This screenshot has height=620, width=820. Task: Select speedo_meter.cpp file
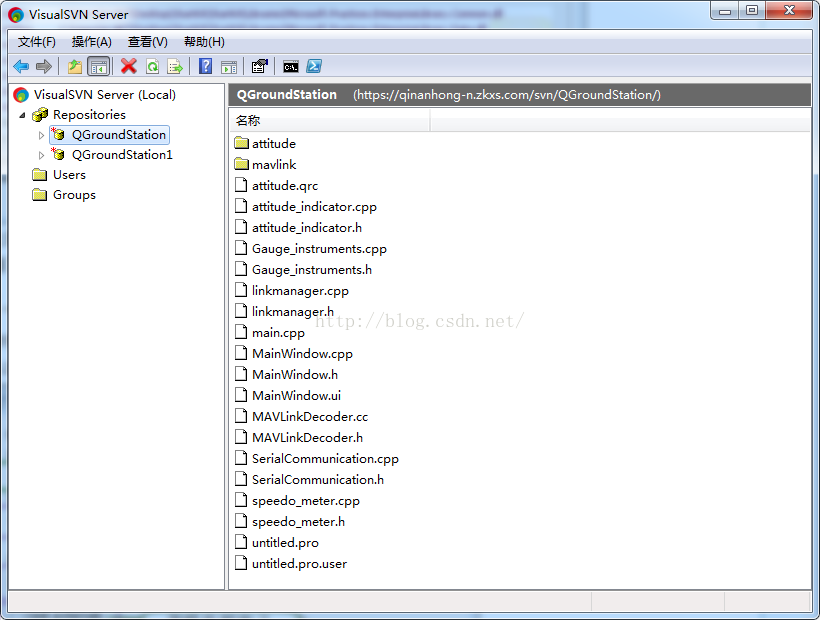(x=306, y=501)
